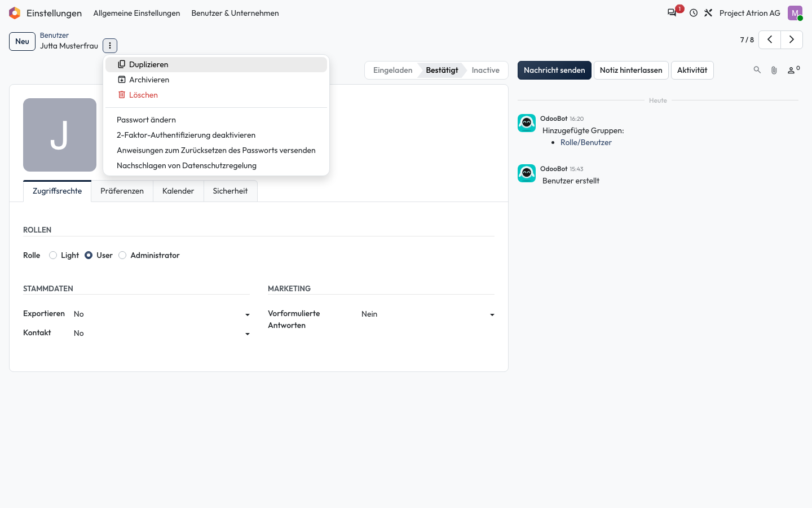Screen dimensions: 812x508
Task: Open the Vorformulierte Antworten dropdown
Action: pyautogui.click(x=428, y=314)
